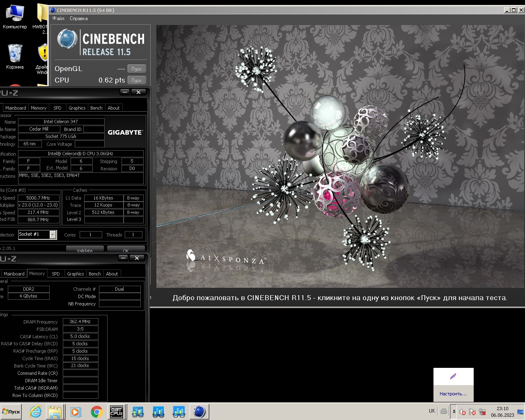Click the Настроить... link in tray popup
525x420 pixels.
[x=453, y=394]
